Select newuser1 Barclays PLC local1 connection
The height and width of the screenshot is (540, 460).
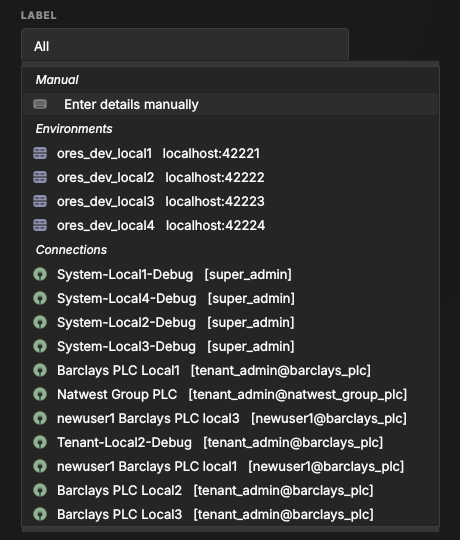[x=231, y=467]
